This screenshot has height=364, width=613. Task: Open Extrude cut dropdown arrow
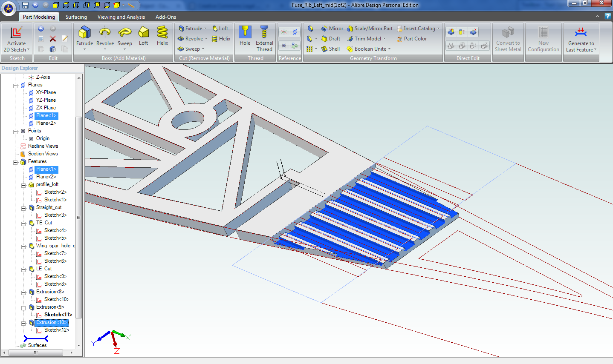205,29
